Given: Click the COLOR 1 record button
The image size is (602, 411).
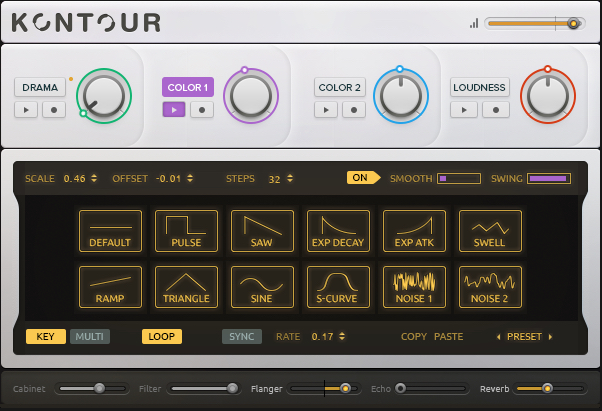Looking at the screenshot, I should tap(202, 110).
